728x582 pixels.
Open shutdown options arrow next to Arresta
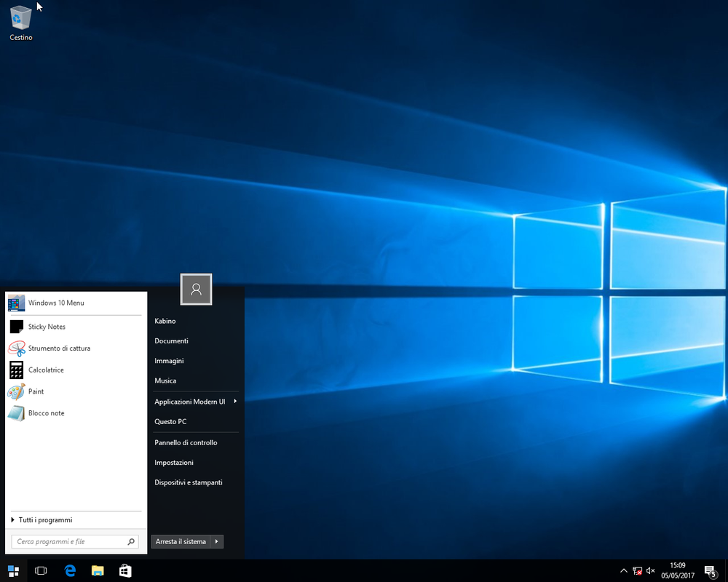[217, 541]
